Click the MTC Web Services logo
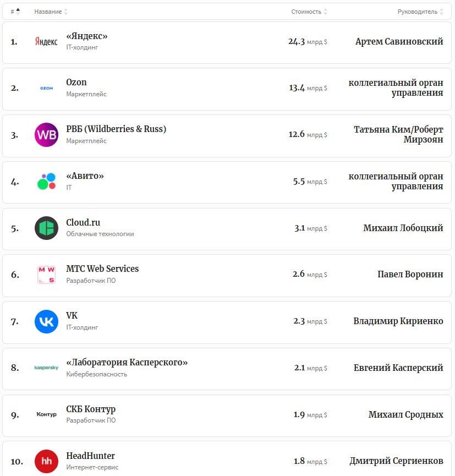This screenshot has height=476, width=455. pos(46,275)
